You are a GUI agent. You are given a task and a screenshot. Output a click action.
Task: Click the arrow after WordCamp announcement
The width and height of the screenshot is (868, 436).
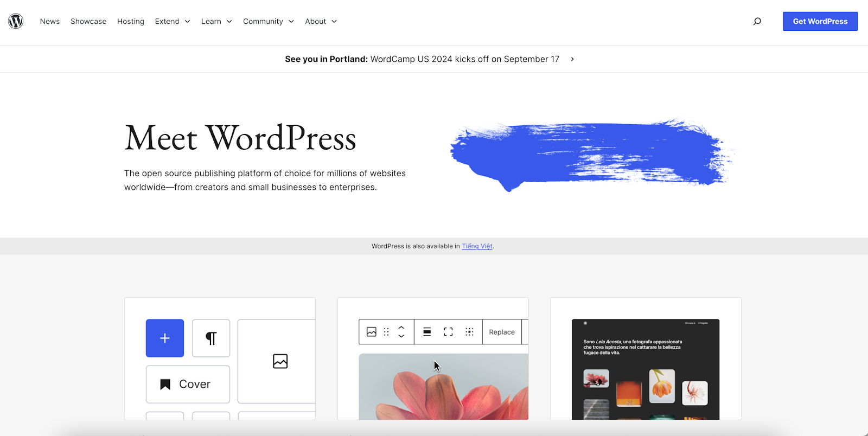coord(572,59)
